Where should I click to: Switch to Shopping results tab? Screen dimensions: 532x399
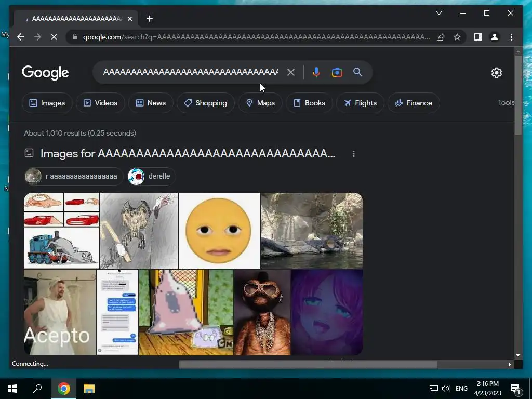206,103
